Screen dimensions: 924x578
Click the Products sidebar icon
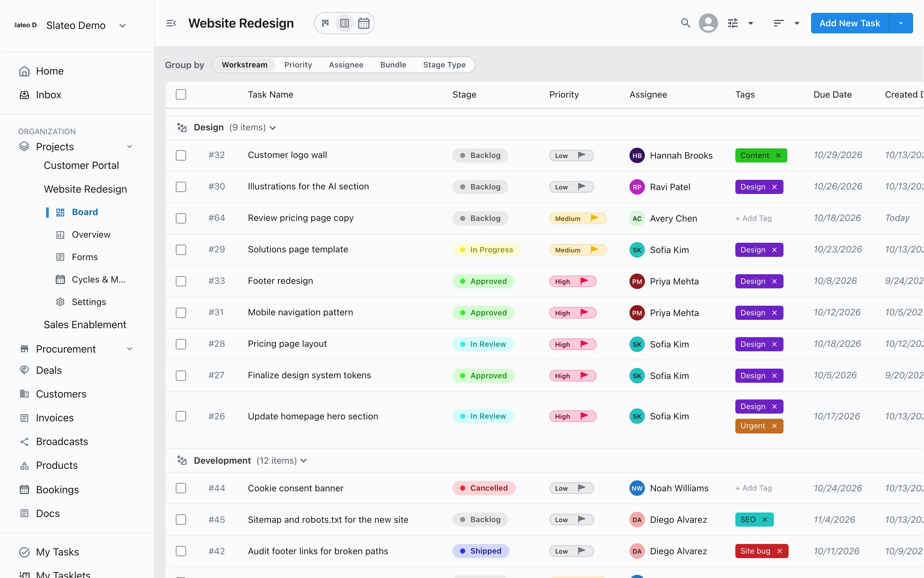click(24, 466)
